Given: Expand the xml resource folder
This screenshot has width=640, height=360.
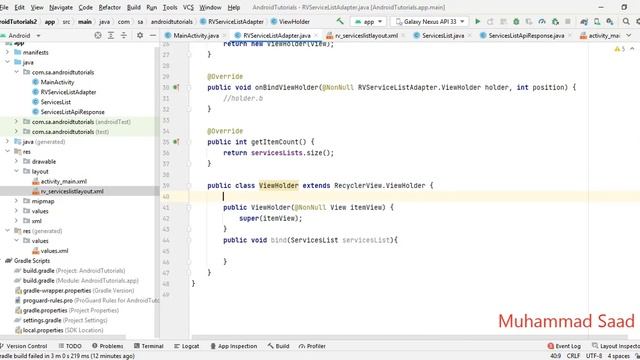Looking at the screenshot, I should click(x=16, y=221).
